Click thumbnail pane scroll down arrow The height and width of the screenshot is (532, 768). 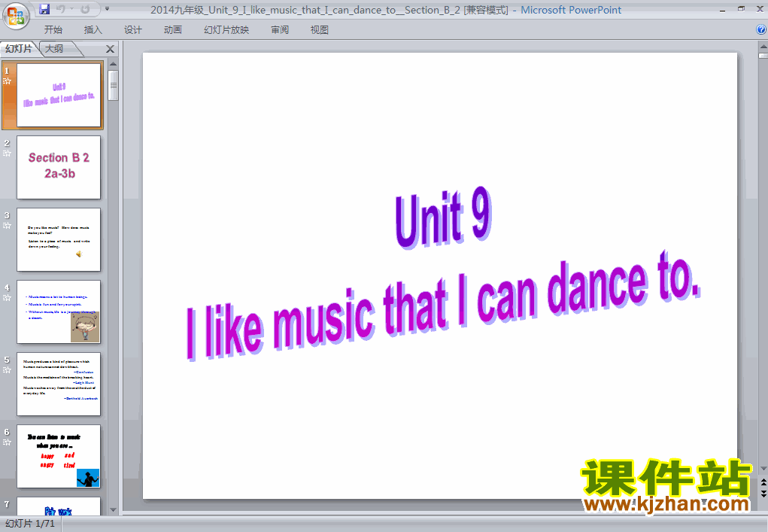113,510
